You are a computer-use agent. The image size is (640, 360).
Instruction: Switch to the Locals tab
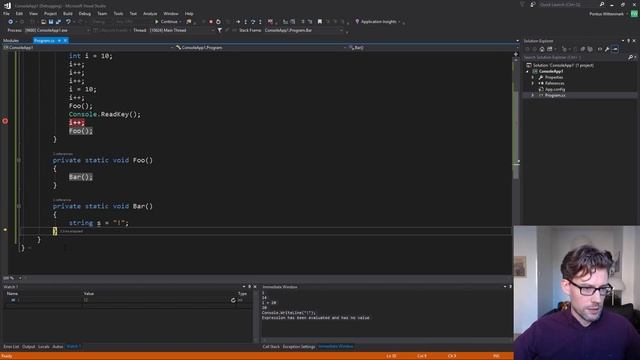pos(44,347)
